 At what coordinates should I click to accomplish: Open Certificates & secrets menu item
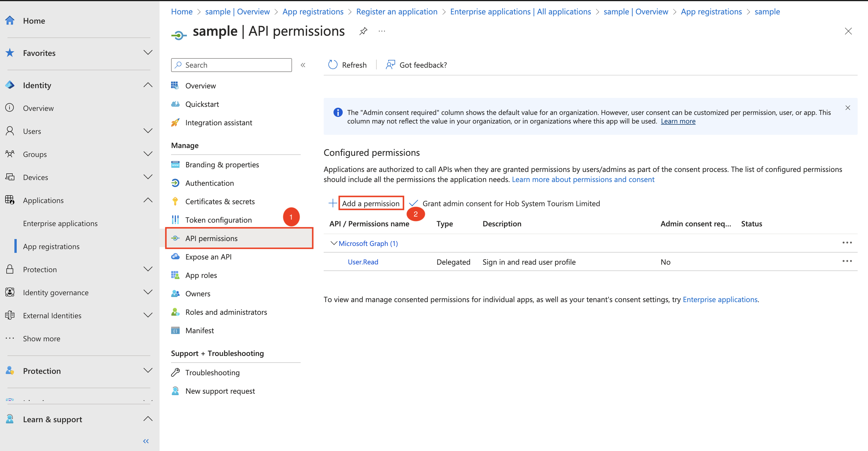pos(220,201)
